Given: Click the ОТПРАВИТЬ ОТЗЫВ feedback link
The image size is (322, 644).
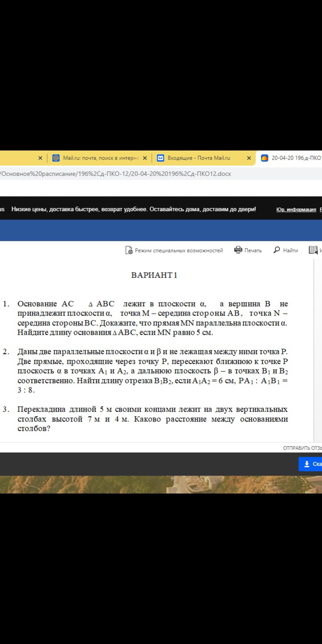Looking at the screenshot, I should (303, 448).
